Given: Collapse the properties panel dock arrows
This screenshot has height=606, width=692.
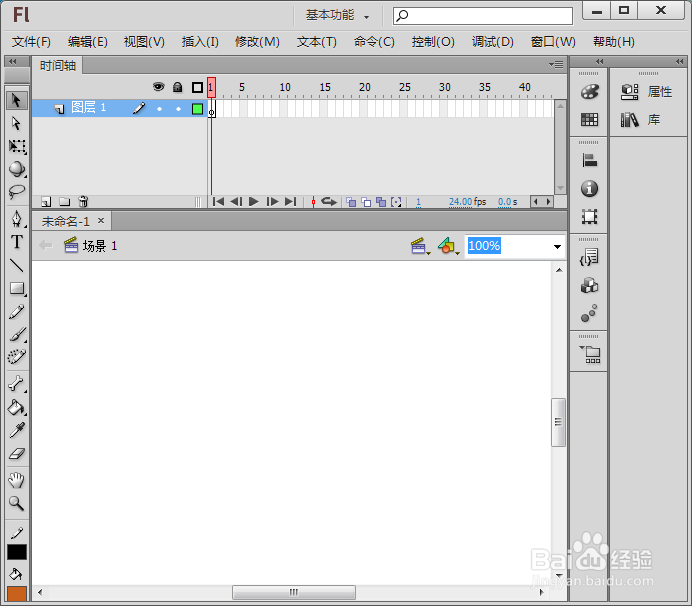Looking at the screenshot, I should click(x=679, y=61).
